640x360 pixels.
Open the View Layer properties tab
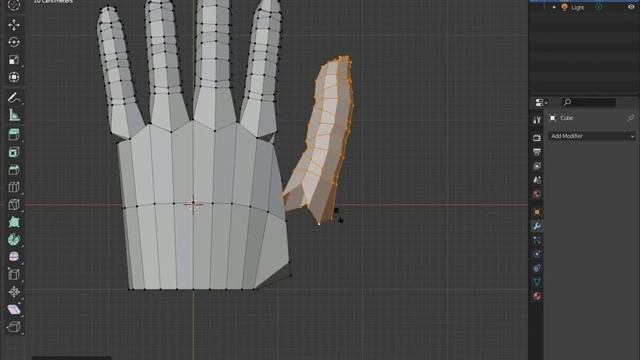(537, 166)
